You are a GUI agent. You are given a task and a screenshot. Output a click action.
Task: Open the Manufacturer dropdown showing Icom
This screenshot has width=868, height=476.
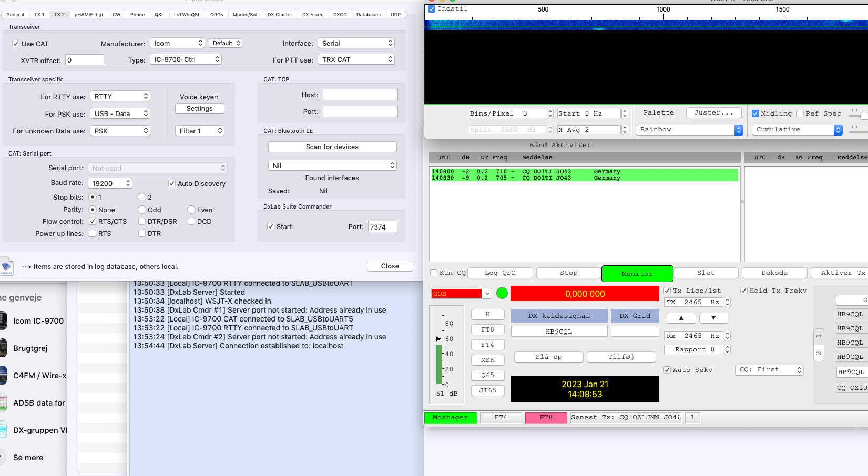[177, 43]
